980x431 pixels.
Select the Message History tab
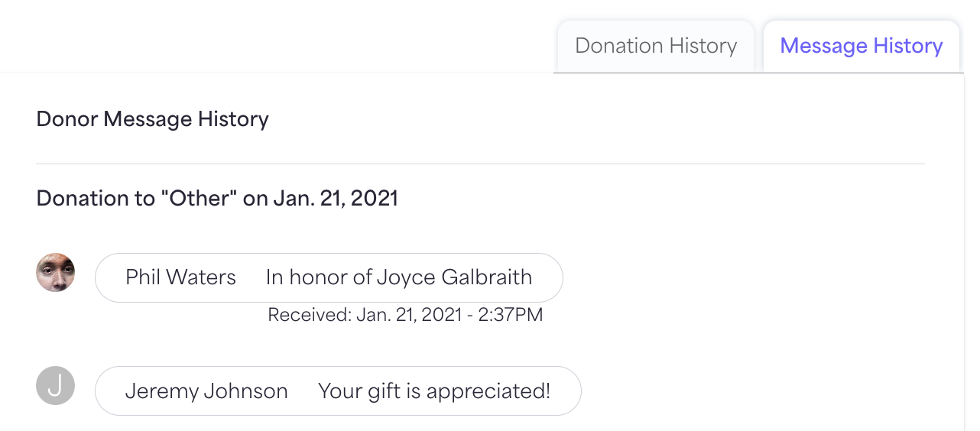tap(862, 46)
